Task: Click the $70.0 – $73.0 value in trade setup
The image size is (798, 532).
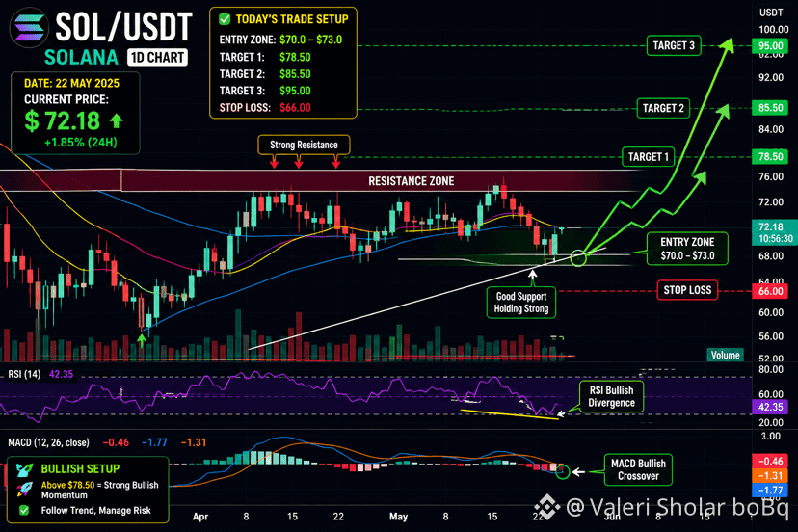Action: coord(311,40)
